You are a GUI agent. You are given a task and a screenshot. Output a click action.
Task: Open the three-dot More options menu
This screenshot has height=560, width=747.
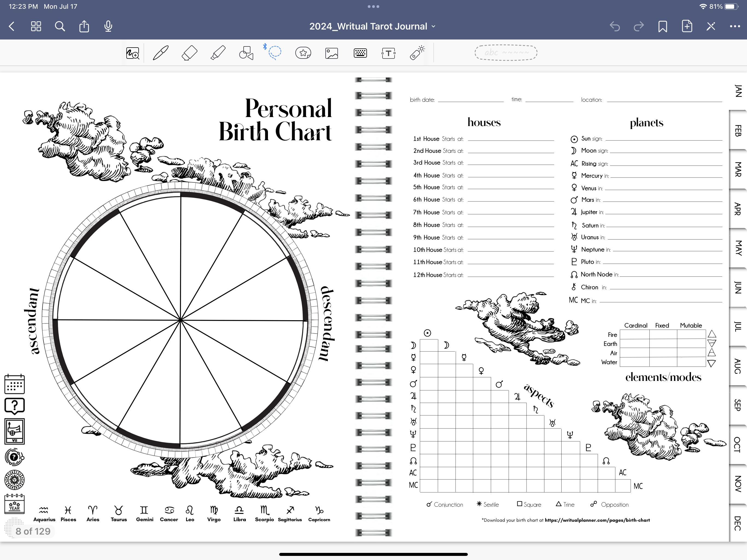pos(735,26)
